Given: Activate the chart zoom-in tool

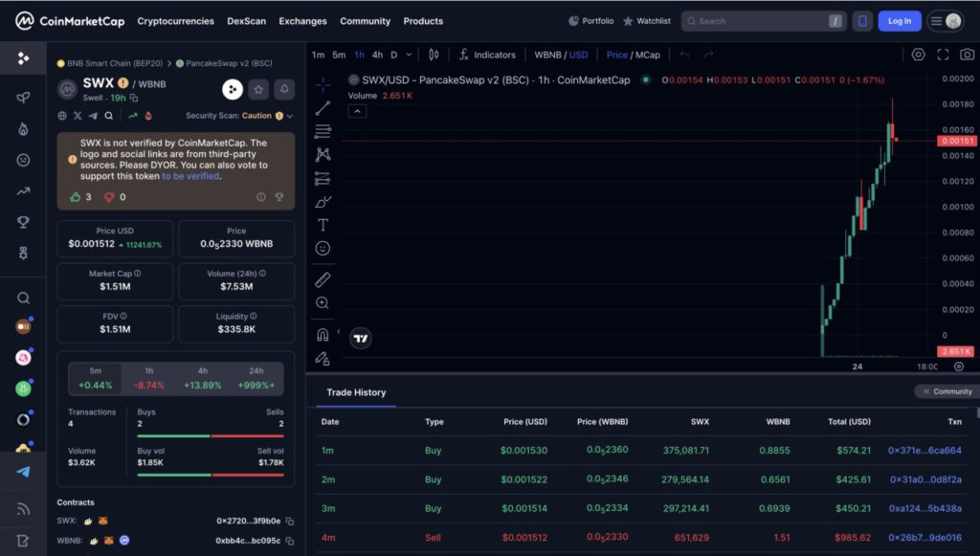Looking at the screenshot, I should (x=323, y=303).
